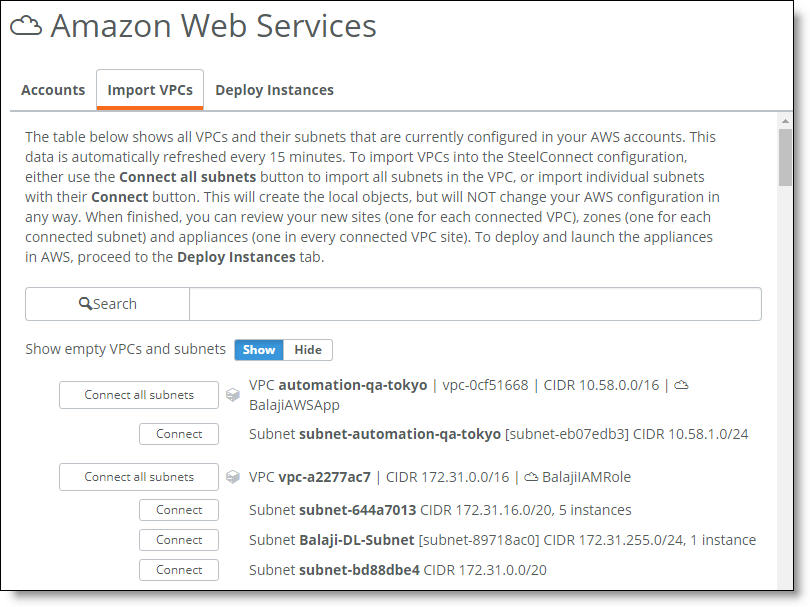The height and width of the screenshot is (607, 810).
Task: Click the scrollbar up arrow
Action: [x=785, y=121]
